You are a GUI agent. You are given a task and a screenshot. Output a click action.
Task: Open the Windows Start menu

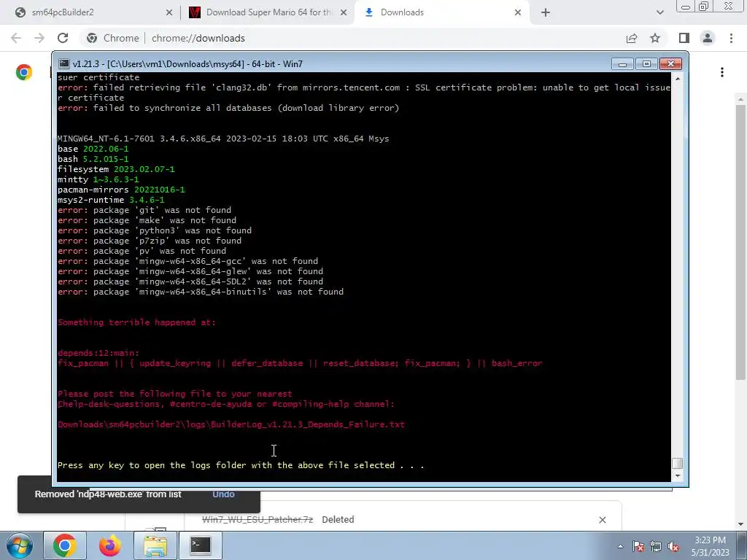click(x=19, y=545)
